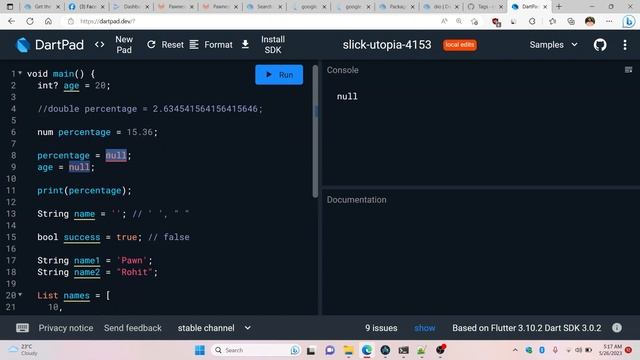This screenshot has height=360, width=640.
Task: Reset the pad to default code
Action: pos(165,44)
